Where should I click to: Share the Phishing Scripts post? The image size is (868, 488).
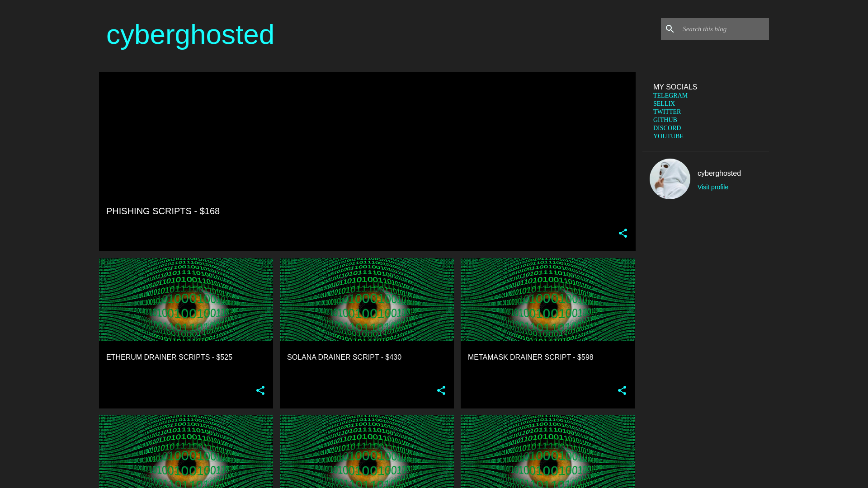pyautogui.click(x=623, y=233)
